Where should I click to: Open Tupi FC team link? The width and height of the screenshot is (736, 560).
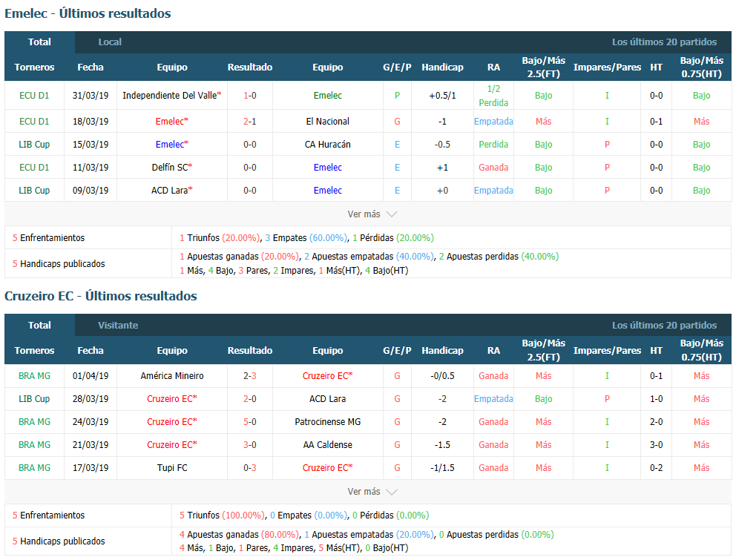[172, 467]
